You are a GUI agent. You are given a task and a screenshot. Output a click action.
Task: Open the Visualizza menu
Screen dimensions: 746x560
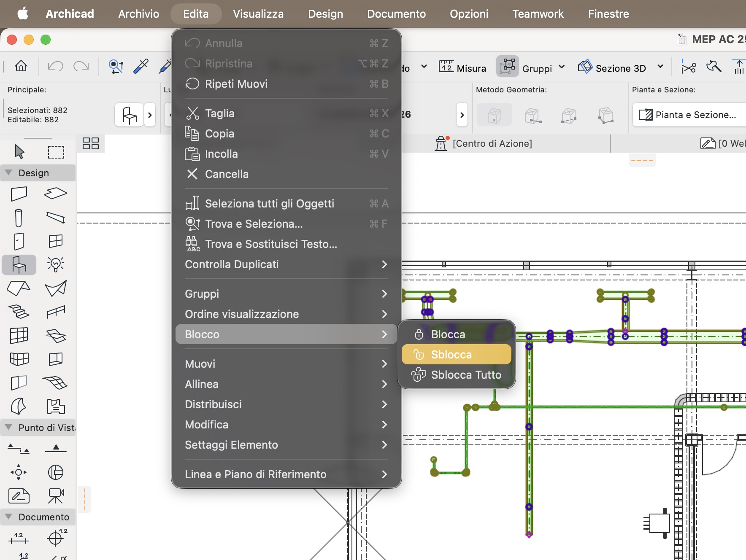[x=258, y=14]
